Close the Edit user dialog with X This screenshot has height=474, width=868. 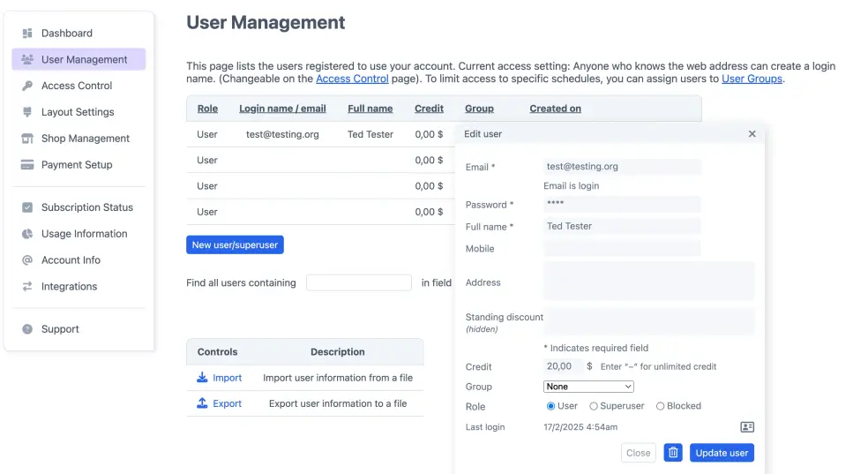coord(752,134)
